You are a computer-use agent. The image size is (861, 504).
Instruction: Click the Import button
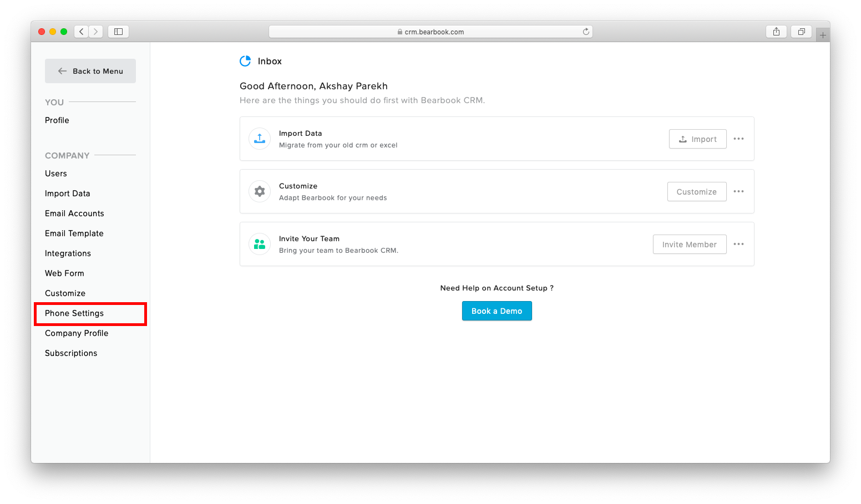coord(698,139)
